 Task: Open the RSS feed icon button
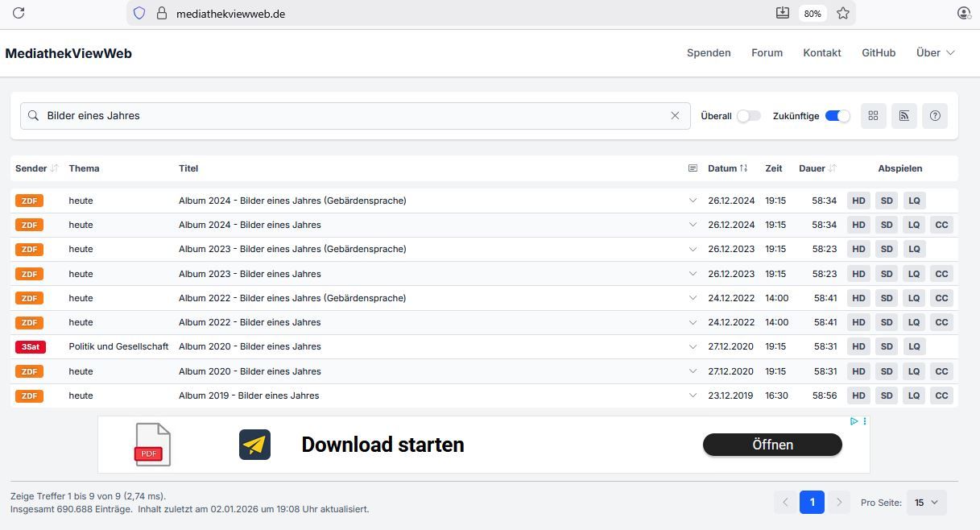(x=904, y=116)
